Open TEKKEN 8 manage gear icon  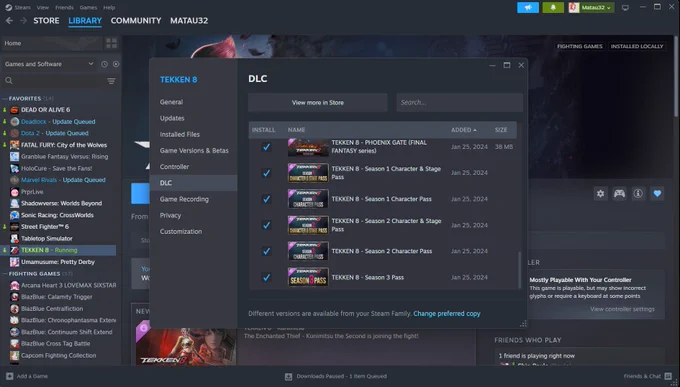(600, 194)
